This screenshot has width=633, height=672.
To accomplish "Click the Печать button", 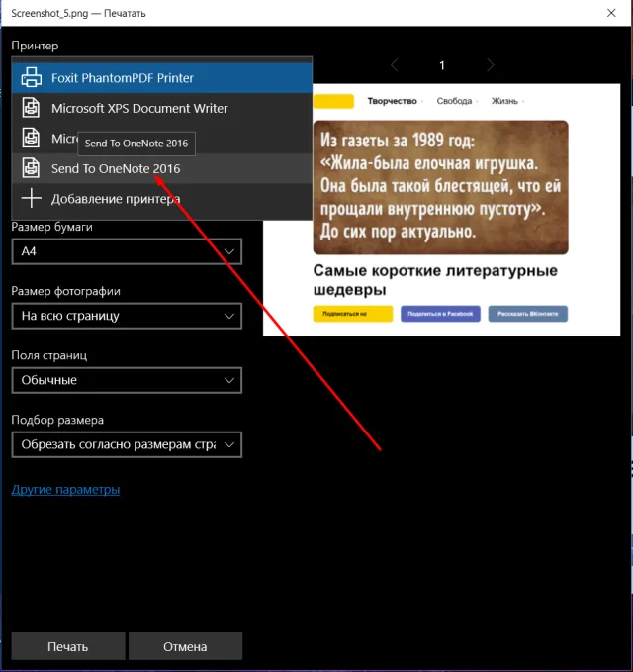I will pos(68,646).
